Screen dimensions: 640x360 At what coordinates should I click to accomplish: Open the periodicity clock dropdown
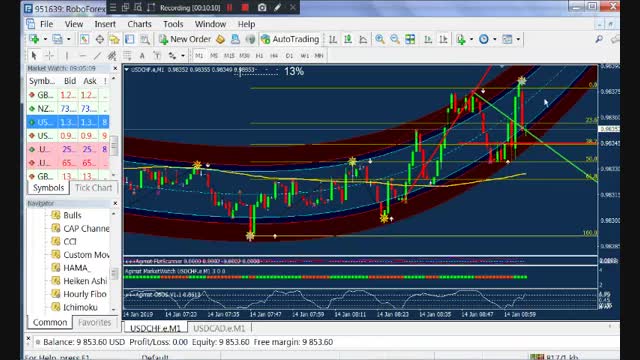click(x=495, y=39)
